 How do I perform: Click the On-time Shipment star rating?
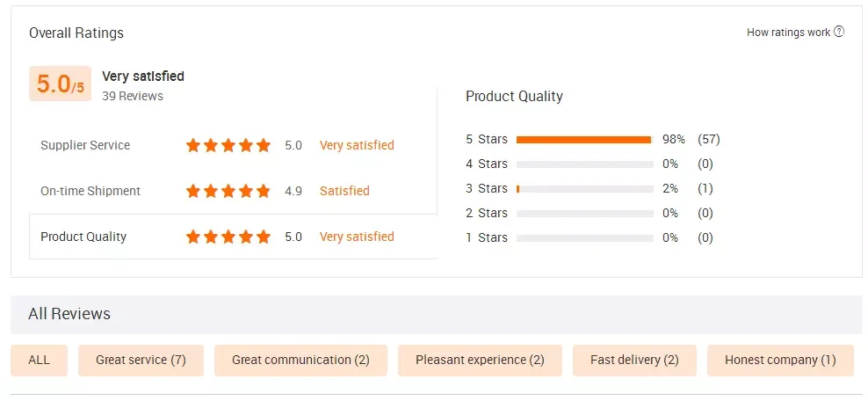228,191
